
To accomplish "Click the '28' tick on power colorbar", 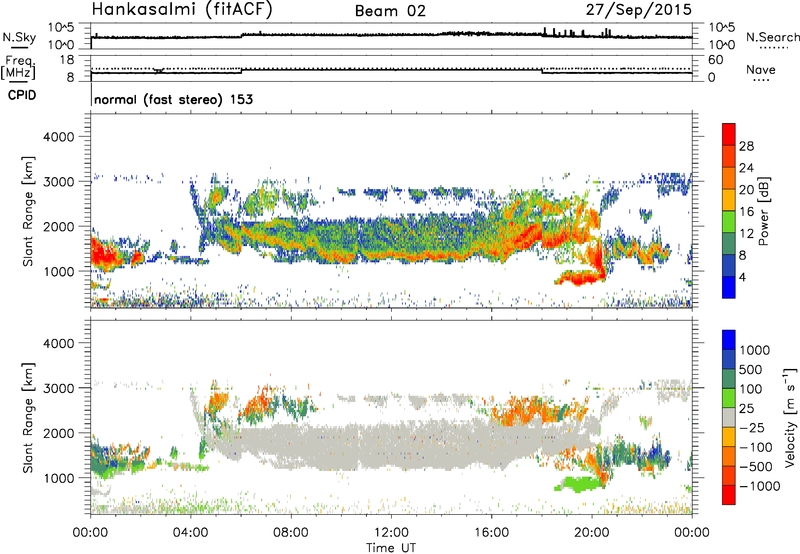I will tap(746, 146).
